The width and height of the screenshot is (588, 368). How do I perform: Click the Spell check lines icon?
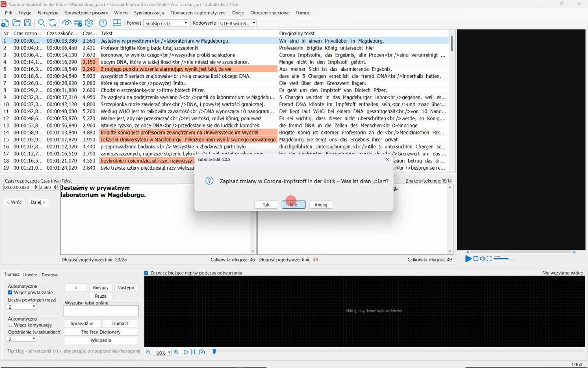click(x=78, y=23)
